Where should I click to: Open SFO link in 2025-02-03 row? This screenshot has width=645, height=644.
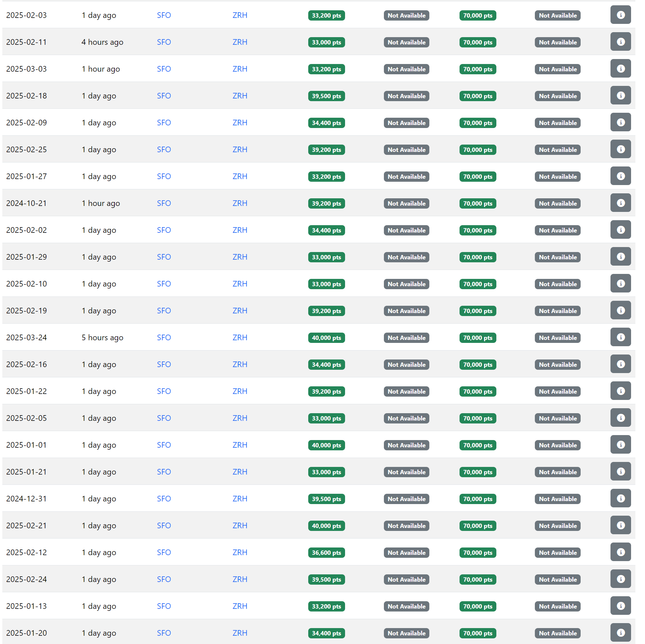(x=164, y=15)
